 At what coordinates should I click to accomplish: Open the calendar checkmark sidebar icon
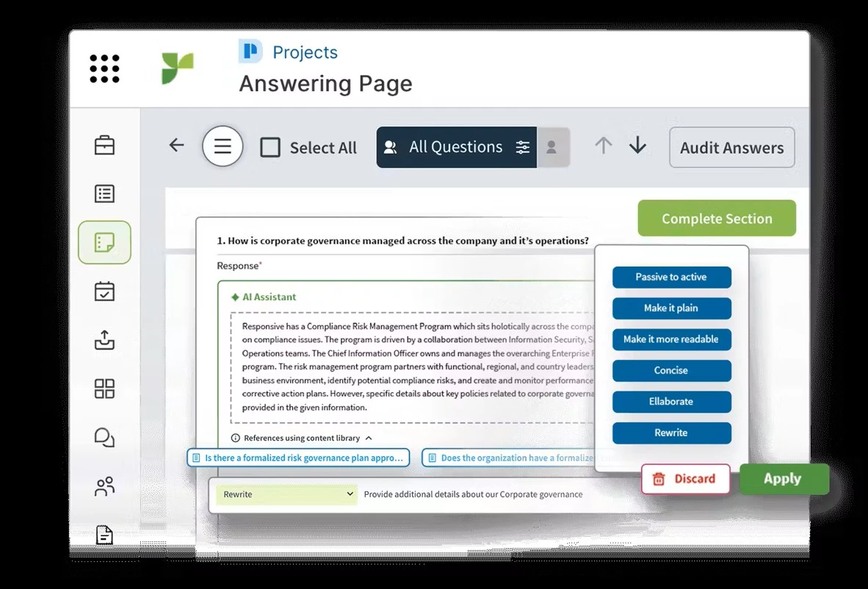click(x=104, y=291)
